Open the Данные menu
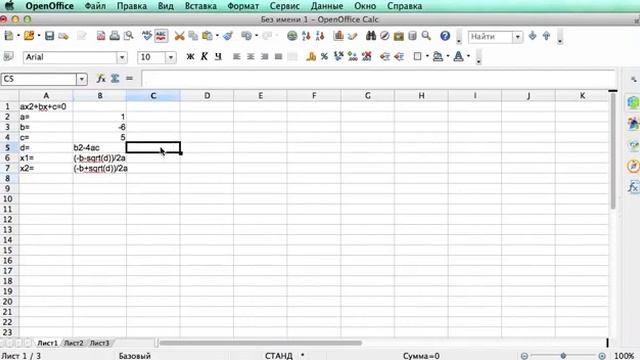The height and width of the screenshot is (360, 640). click(x=327, y=6)
